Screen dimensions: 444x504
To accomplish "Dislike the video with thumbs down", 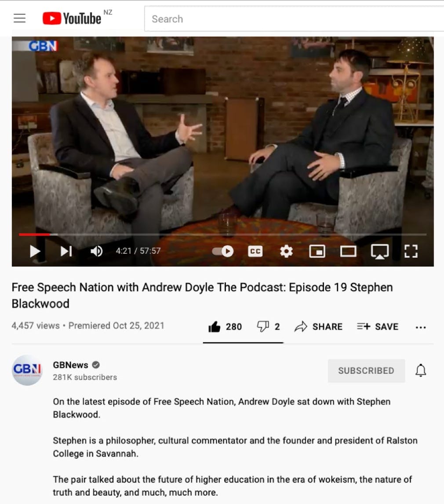I will [x=269, y=327].
